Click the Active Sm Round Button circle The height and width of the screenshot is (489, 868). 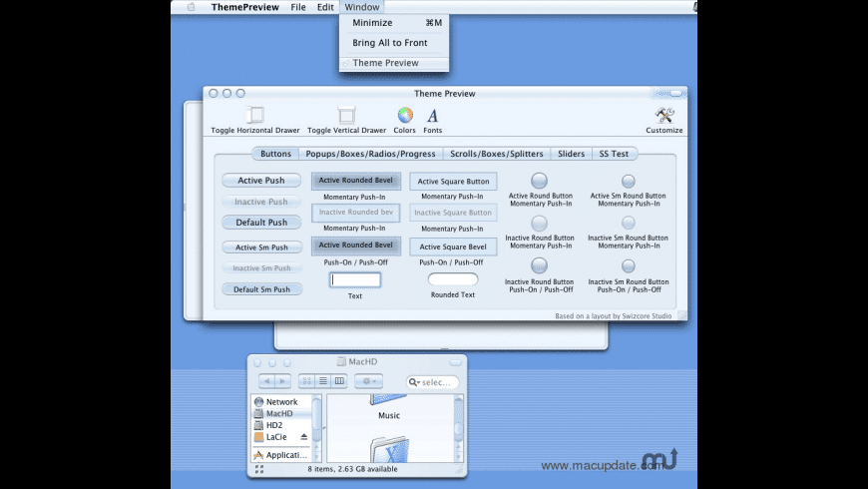point(628,181)
